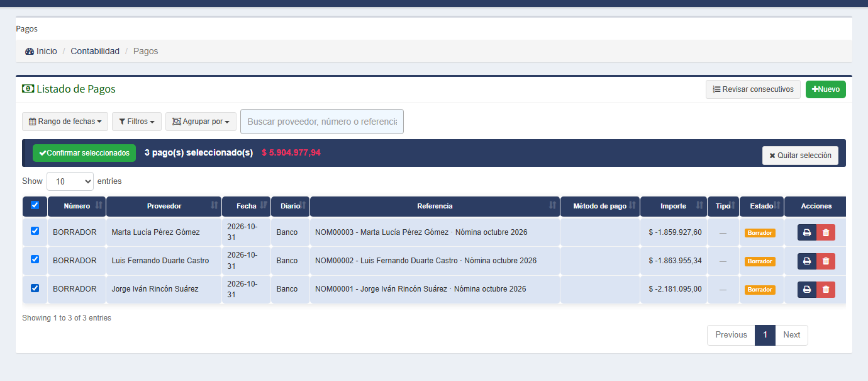This screenshot has width=868, height=381.
Task: Expand the Filtros dropdown
Action: (x=136, y=122)
